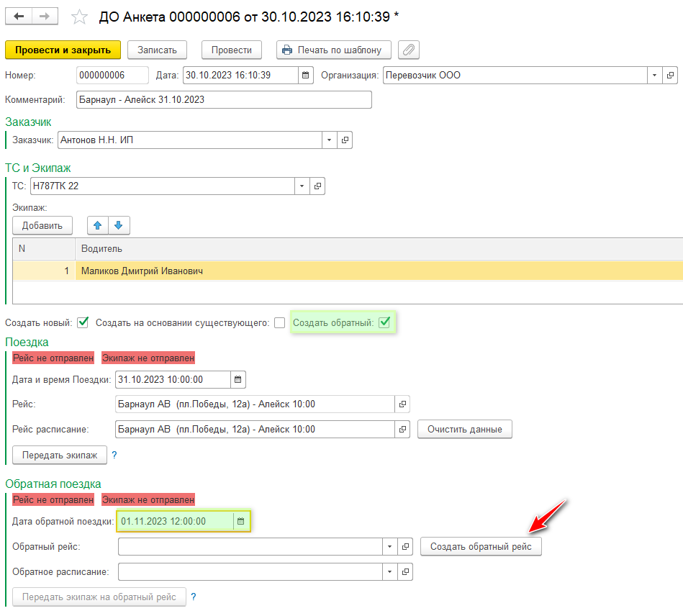Open calendar for return trip date

(x=241, y=521)
